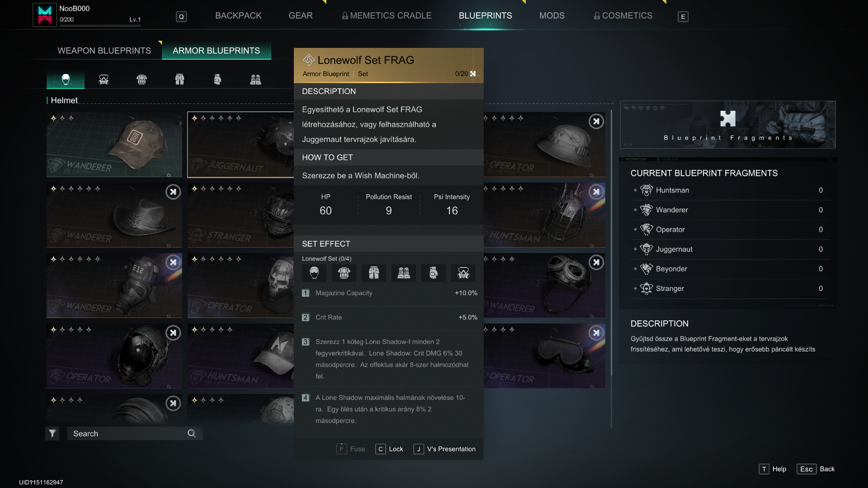Select the torso armor category icon
The width and height of the screenshot is (868, 488).
click(142, 80)
